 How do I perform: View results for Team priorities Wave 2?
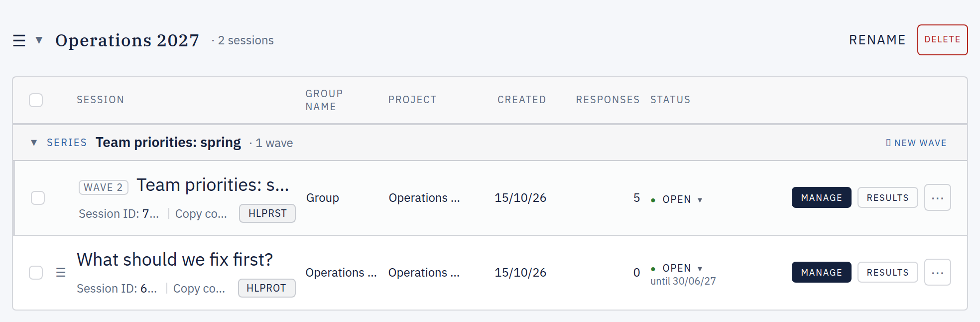(x=887, y=197)
